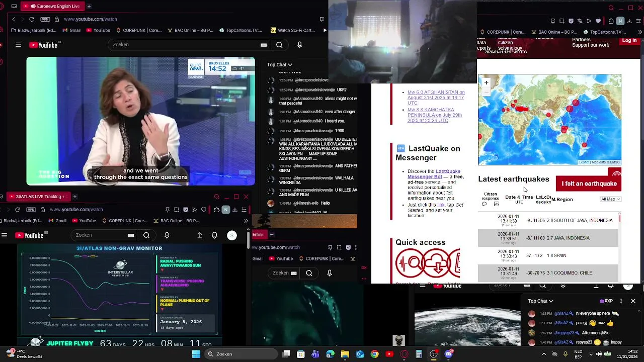Open new tab beside Euronews English Live tab

tap(89, 6)
